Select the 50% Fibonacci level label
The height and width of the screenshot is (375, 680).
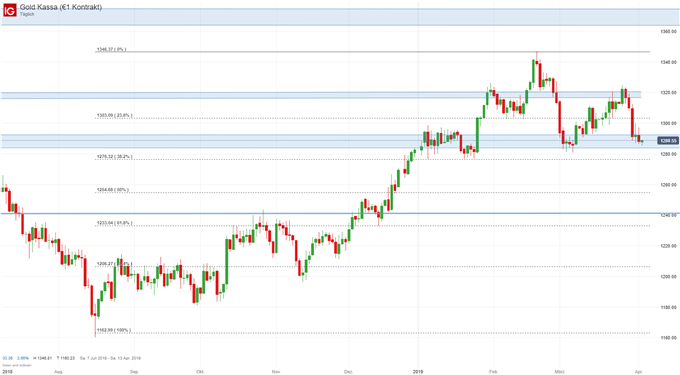coord(112,190)
